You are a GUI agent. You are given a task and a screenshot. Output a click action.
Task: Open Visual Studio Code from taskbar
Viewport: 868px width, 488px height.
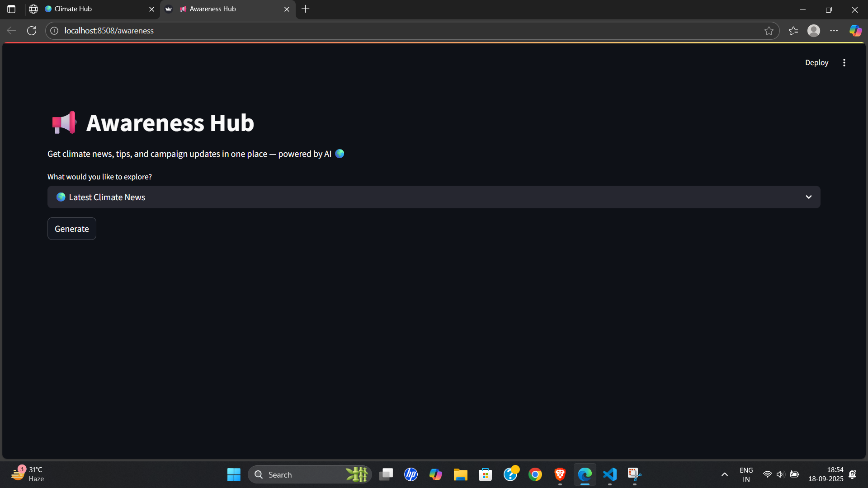tap(609, 474)
